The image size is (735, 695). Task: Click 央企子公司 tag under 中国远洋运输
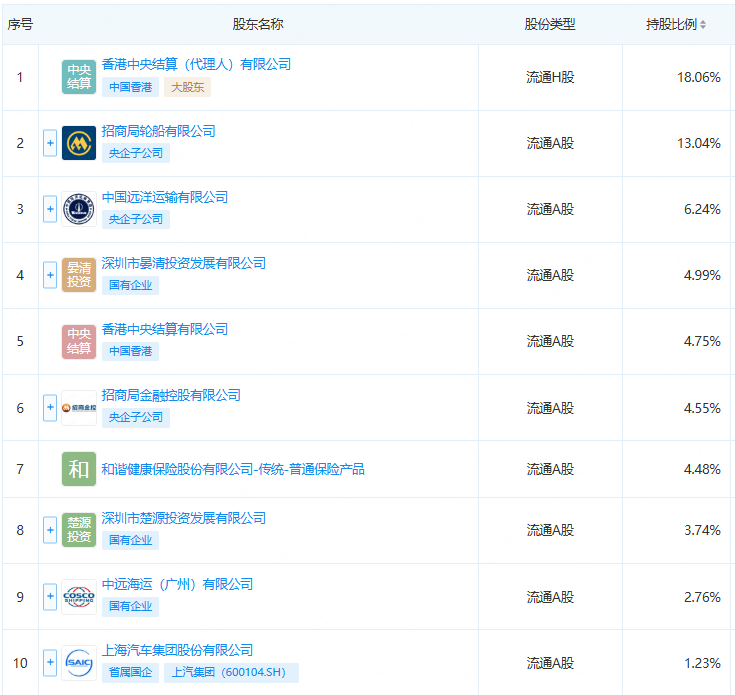click(136, 219)
